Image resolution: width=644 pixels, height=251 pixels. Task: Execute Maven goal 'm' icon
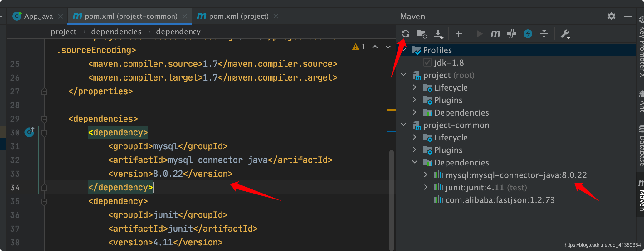coord(495,34)
